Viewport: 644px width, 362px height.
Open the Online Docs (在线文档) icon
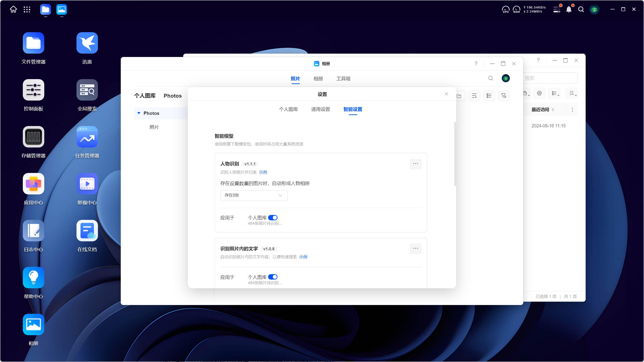tap(87, 231)
